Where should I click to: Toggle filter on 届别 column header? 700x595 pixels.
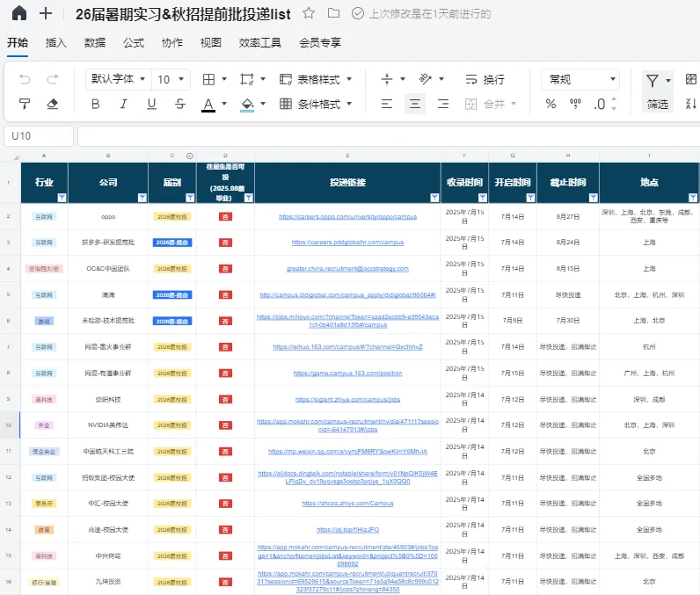pos(190,198)
